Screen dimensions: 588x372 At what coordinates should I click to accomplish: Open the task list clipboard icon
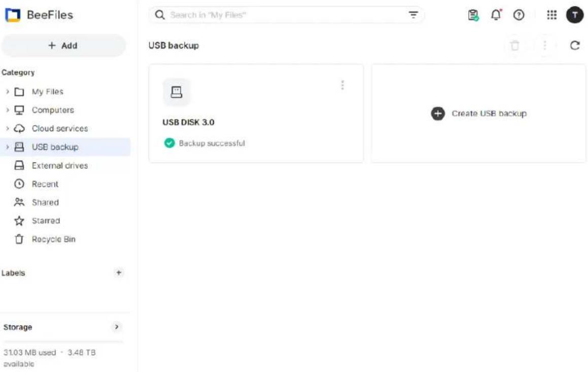[473, 15]
